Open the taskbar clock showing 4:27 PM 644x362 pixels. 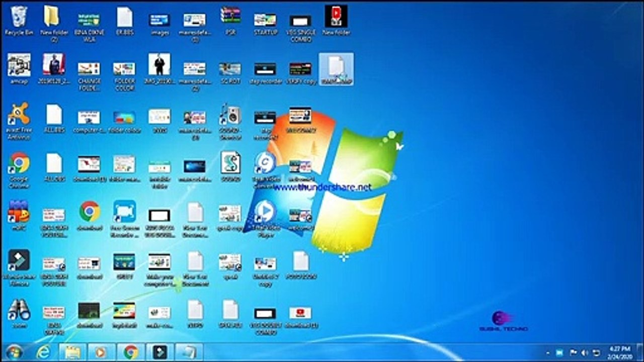click(620, 352)
